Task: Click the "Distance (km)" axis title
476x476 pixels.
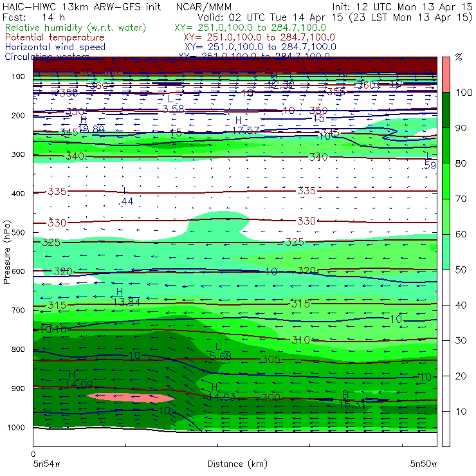Action: click(237, 464)
